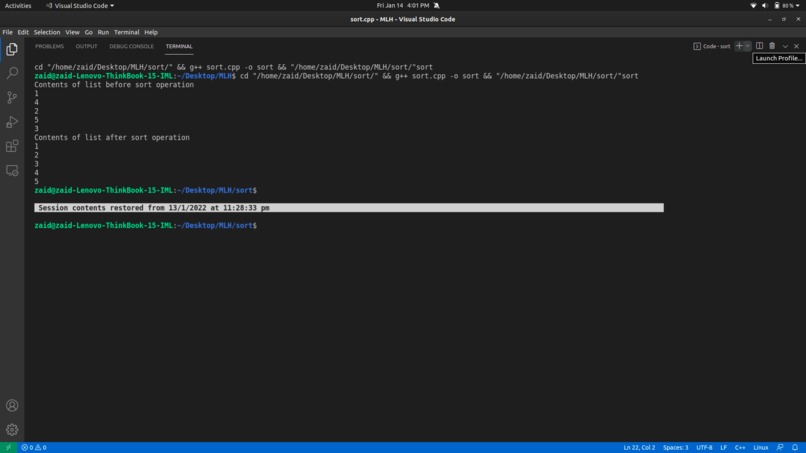Screen dimensions: 806x453
Task: Click Ln 22, Col 2 cursor position
Action: point(639,447)
